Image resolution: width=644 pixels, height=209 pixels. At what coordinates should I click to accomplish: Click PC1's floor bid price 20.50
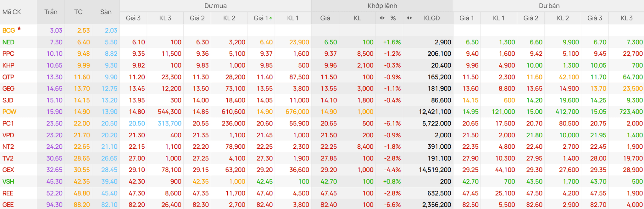click(x=137, y=124)
